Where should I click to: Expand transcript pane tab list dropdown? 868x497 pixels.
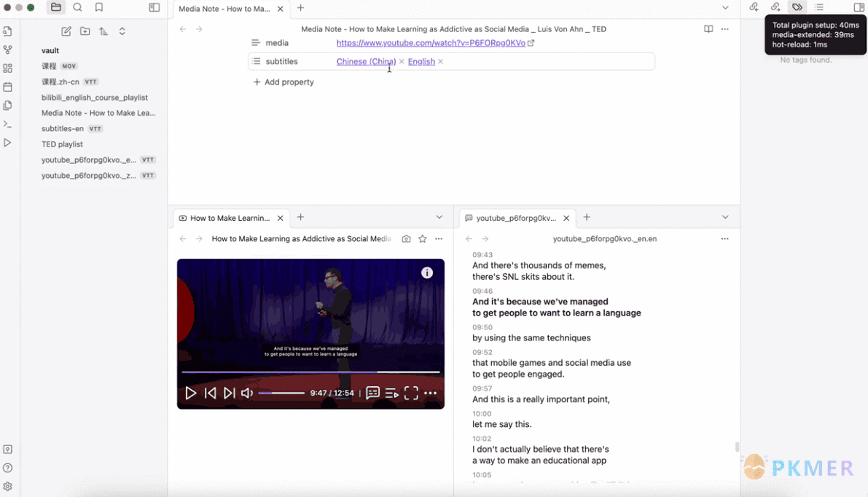click(725, 217)
